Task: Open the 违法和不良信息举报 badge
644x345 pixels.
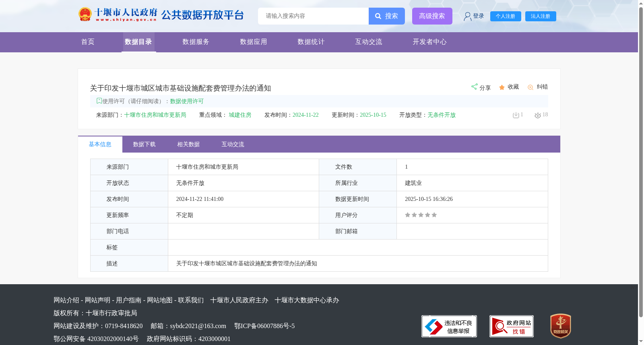Action: pyautogui.click(x=449, y=326)
